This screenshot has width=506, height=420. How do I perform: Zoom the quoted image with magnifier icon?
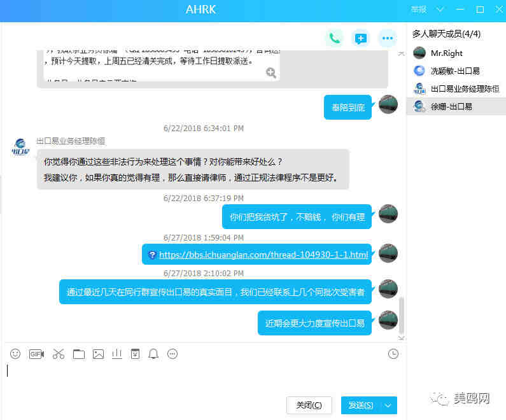271,73
